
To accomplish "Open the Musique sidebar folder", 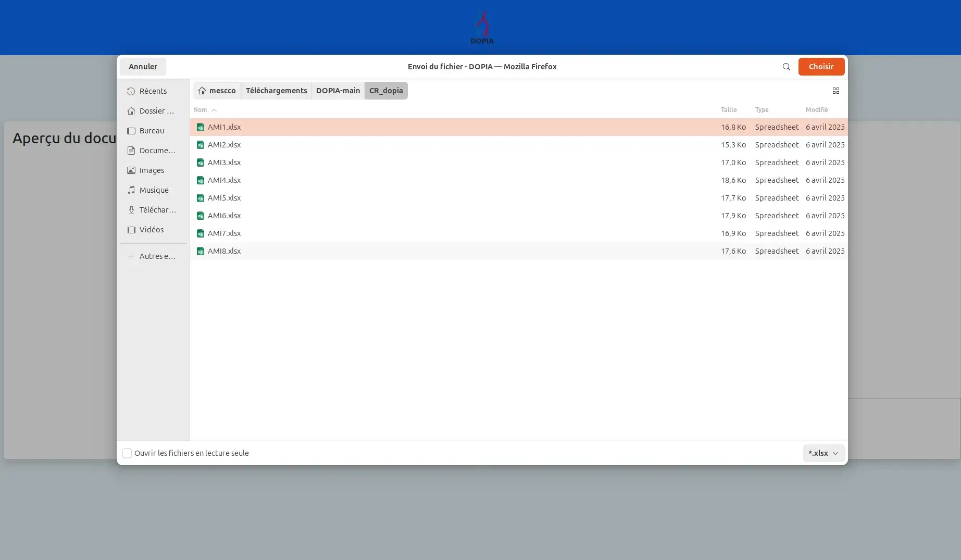I will (x=153, y=190).
